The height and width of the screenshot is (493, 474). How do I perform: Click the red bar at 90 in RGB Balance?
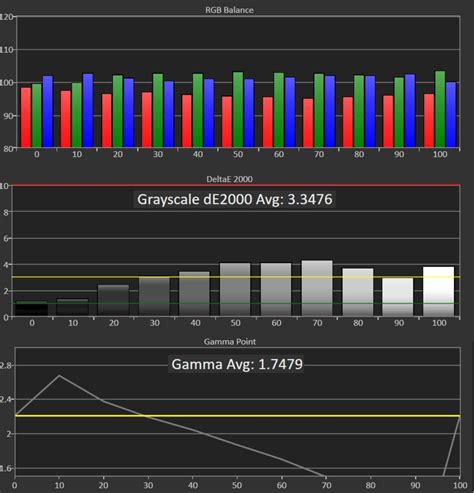point(388,121)
